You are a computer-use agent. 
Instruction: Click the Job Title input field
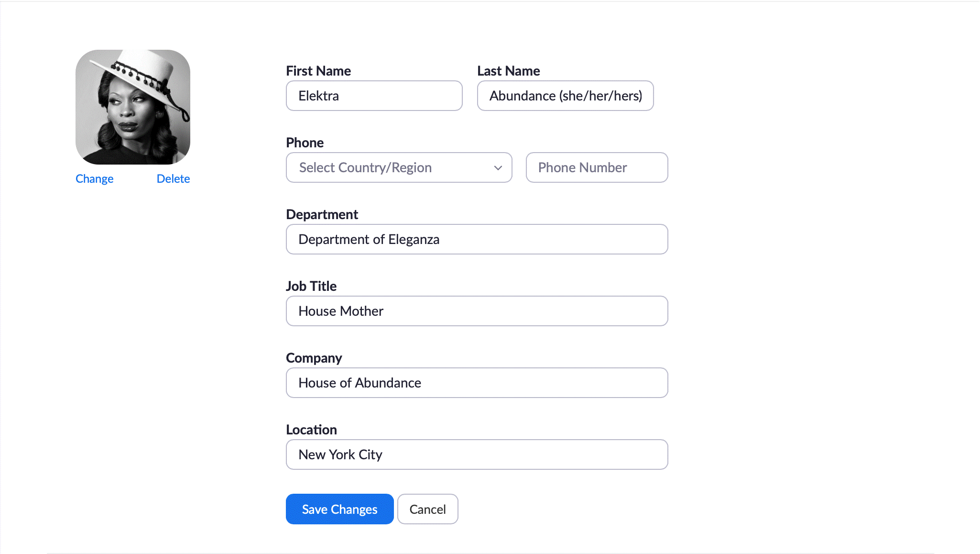[x=477, y=310]
